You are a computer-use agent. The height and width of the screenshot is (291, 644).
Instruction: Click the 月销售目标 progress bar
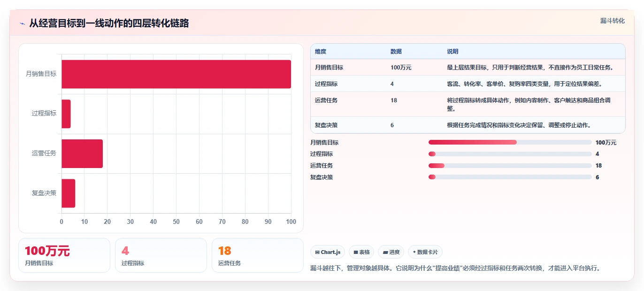[510, 142]
